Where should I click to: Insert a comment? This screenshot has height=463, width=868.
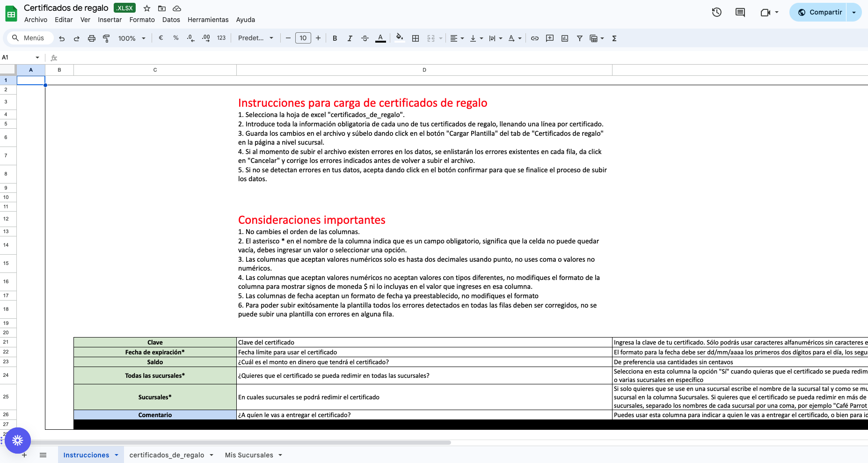point(550,38)
